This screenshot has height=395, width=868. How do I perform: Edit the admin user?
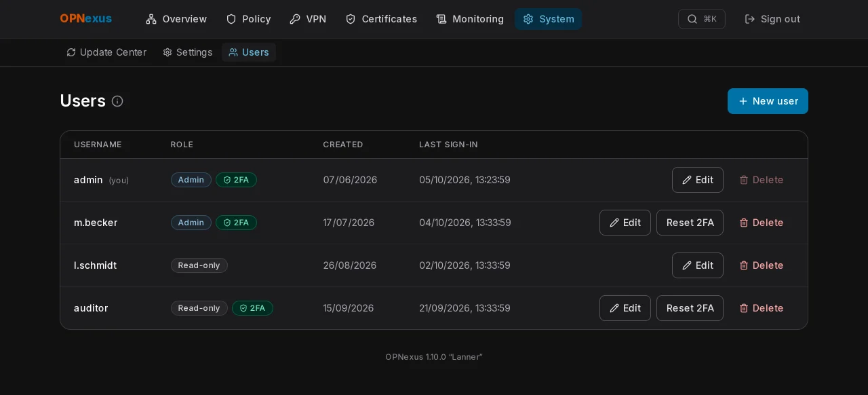pos(697,180)
